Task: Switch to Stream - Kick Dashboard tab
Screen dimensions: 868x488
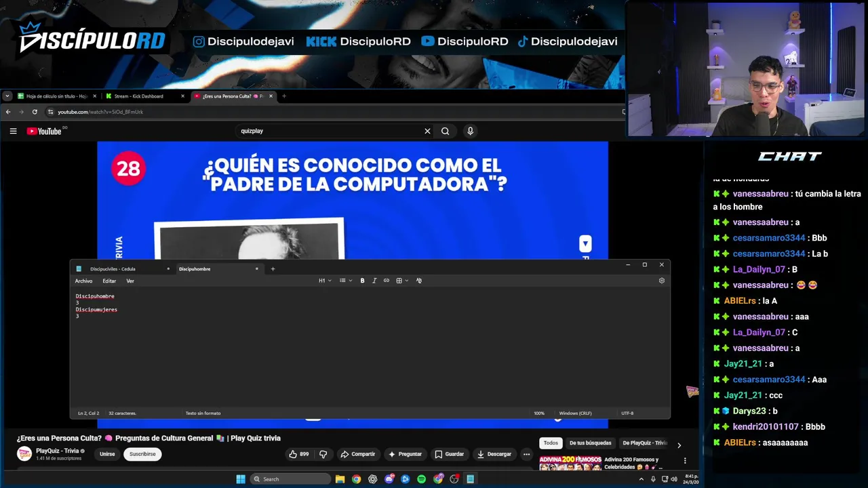Action: pyautogui.click(x=145, y=96)
